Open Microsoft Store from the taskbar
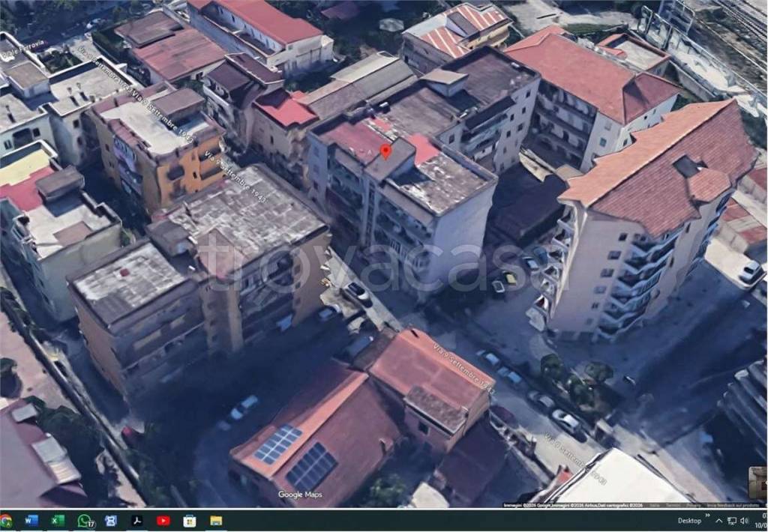The width and height of the screenshot is (768, 532). [x=190, y=521]
